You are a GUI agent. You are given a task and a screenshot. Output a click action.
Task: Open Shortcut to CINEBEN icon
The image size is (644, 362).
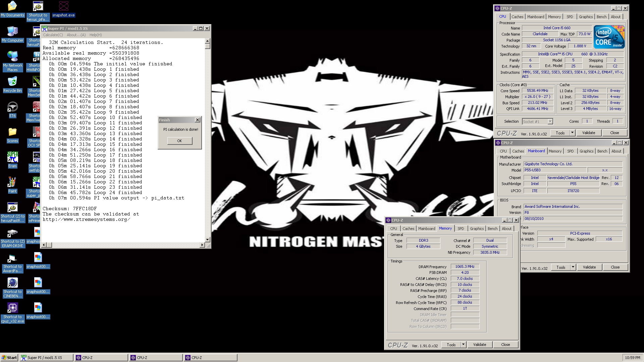click(12, 288)
